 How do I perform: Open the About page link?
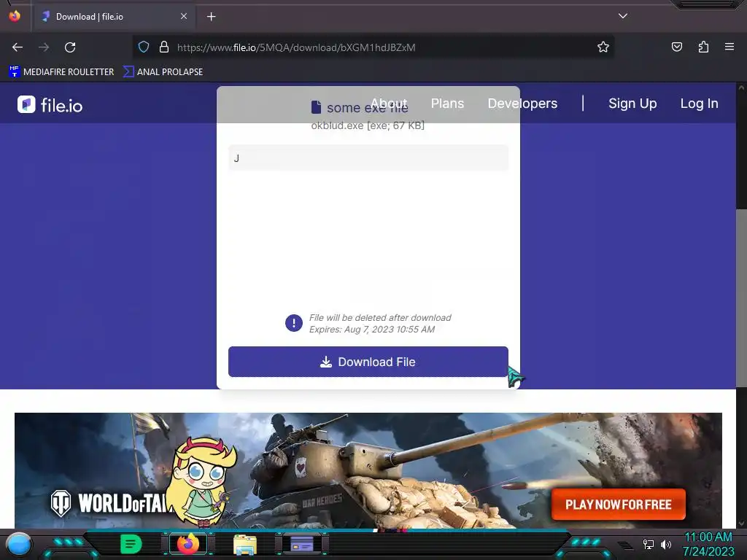click(x=389, y=104)
